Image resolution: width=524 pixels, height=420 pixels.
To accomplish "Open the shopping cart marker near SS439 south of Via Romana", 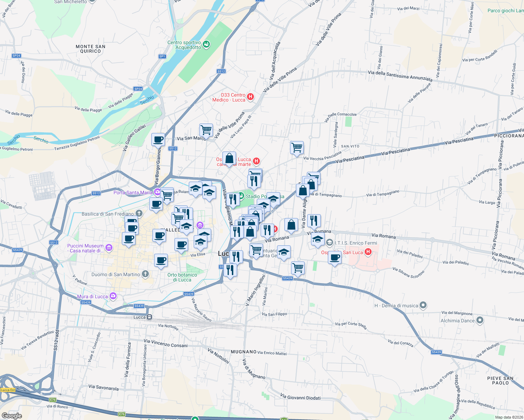I will (x=298, y=268).
